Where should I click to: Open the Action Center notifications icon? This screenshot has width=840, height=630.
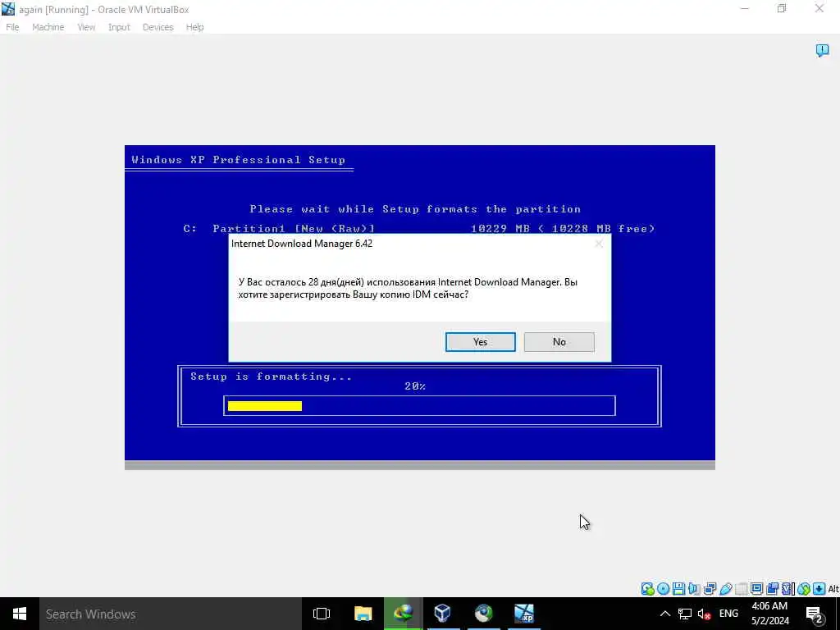(x=814, y=614)
